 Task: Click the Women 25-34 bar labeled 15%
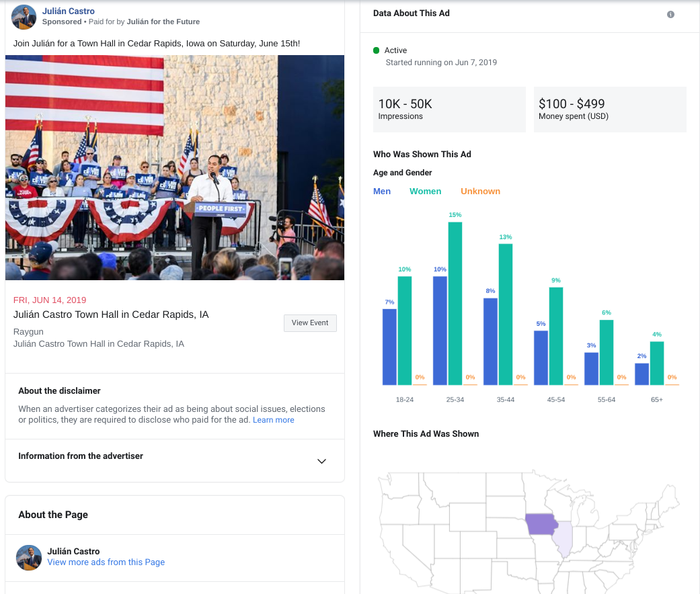pyautogui.click(x=455, y=303)
